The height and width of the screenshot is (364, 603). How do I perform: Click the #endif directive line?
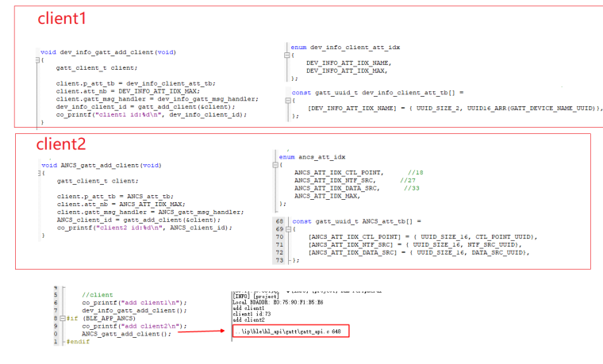point(79,341)
